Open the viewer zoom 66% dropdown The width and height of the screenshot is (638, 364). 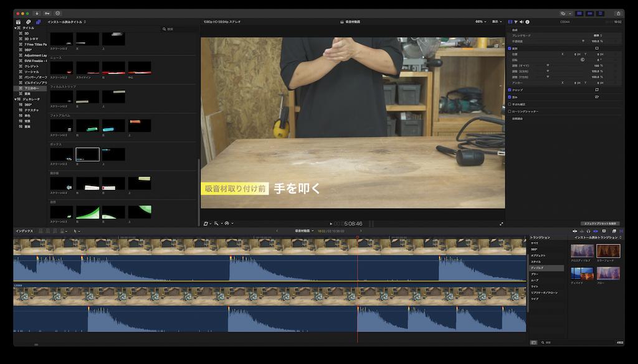(480, 22)
